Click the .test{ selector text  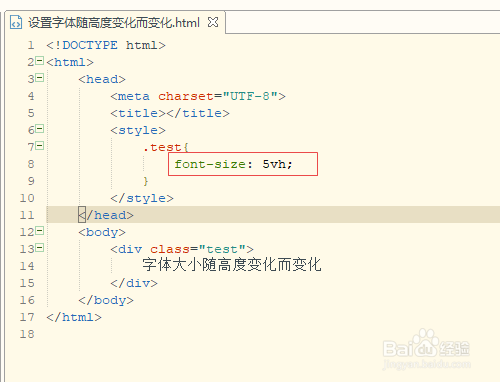click(166, 147)
